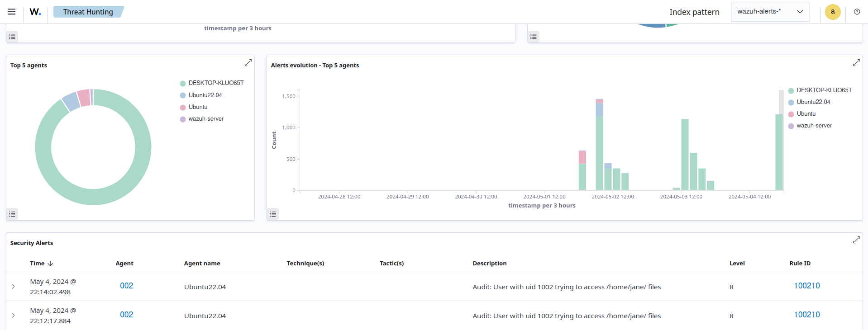The image size is (868, 330).
Task: Toggle legend list in Alerts evolution panel
Action: (x=273, y=214)
